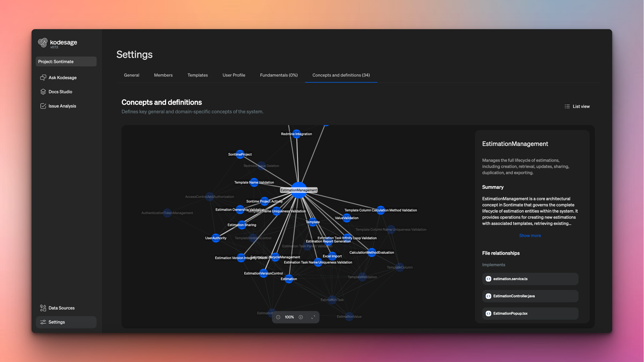
Task: Switch to the Members tab
Action: click(x=163, y=75)
